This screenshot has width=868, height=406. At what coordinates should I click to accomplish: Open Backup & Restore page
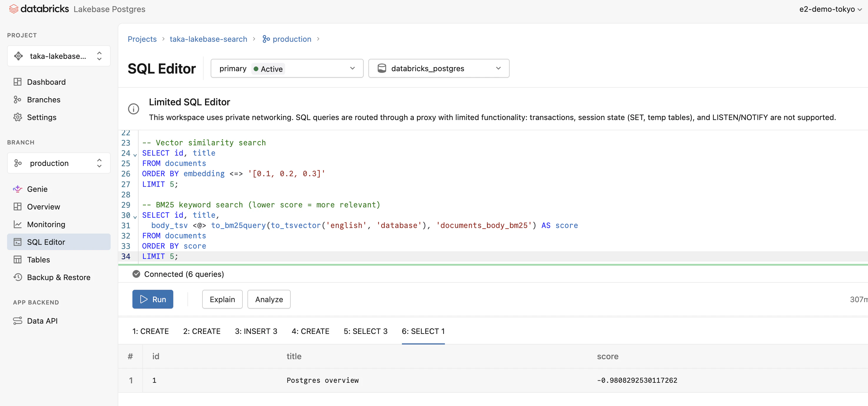click(59, 277)
